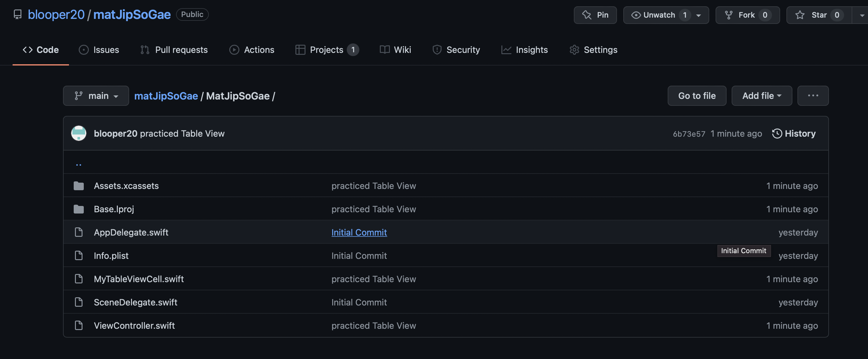Pin this repository with the Pin button
This screenshot has height=359, width=868.
(595, 15)
